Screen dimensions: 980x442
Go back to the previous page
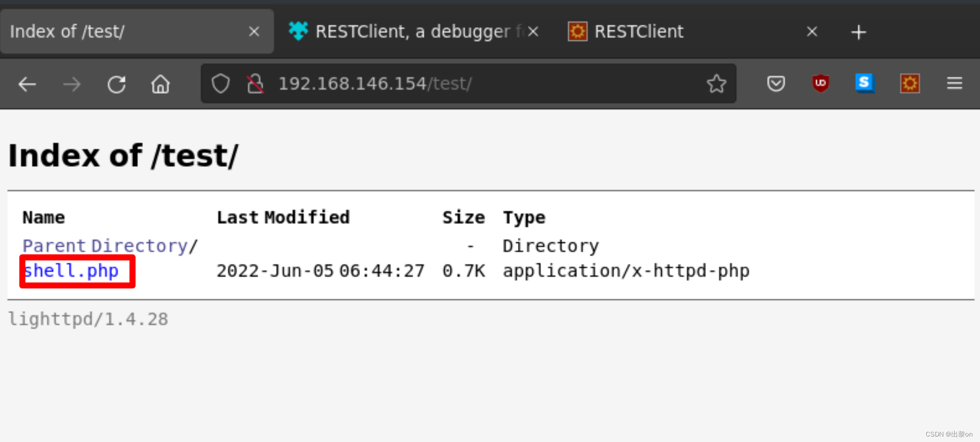click(27, 84)
